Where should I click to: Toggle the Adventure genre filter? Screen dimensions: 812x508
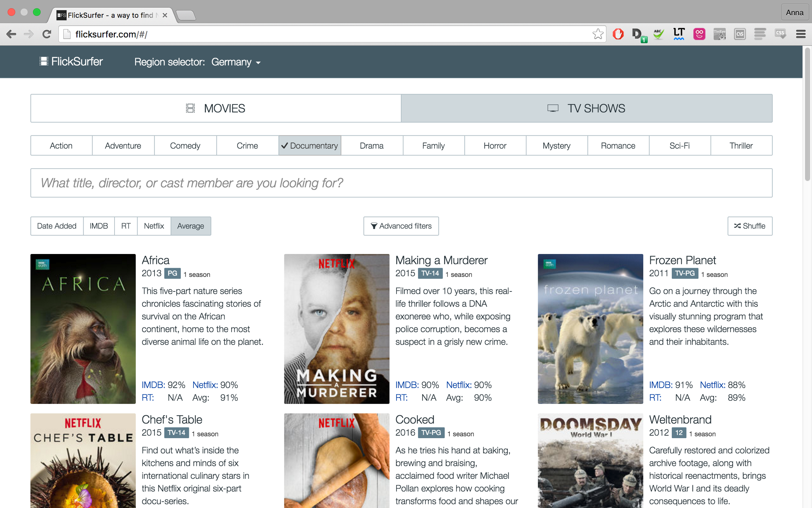123,146
